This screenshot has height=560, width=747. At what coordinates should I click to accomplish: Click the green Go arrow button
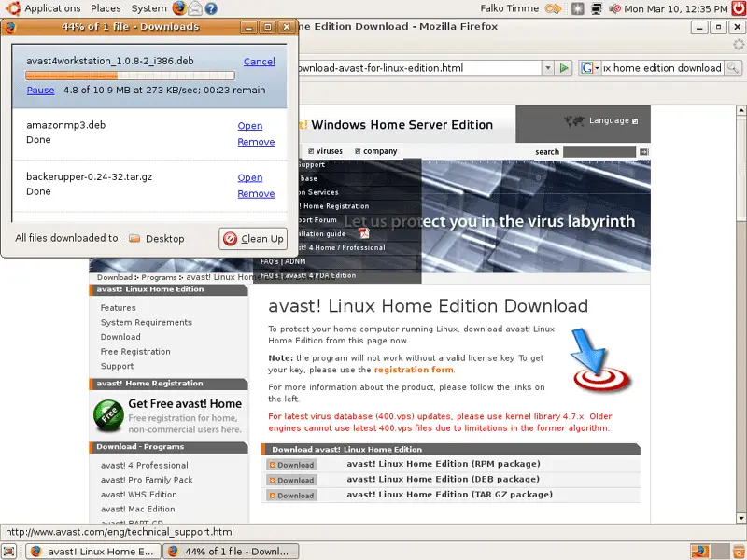click(x=564, y=68)
